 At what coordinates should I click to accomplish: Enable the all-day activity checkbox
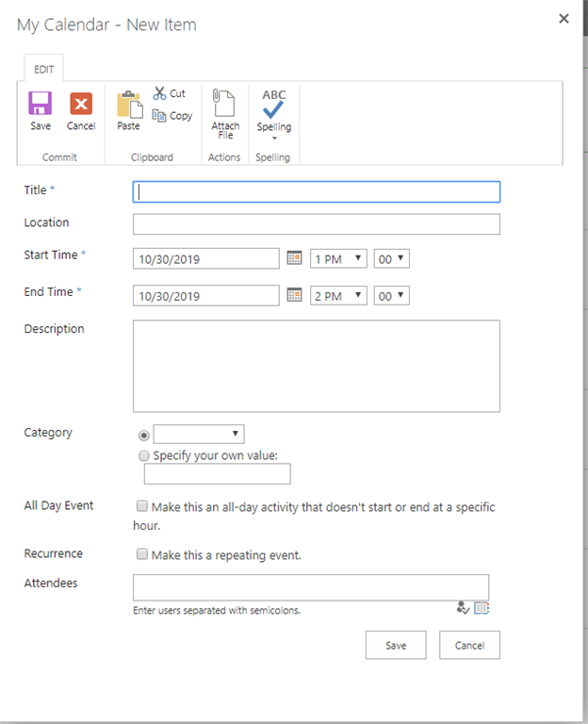142,506
